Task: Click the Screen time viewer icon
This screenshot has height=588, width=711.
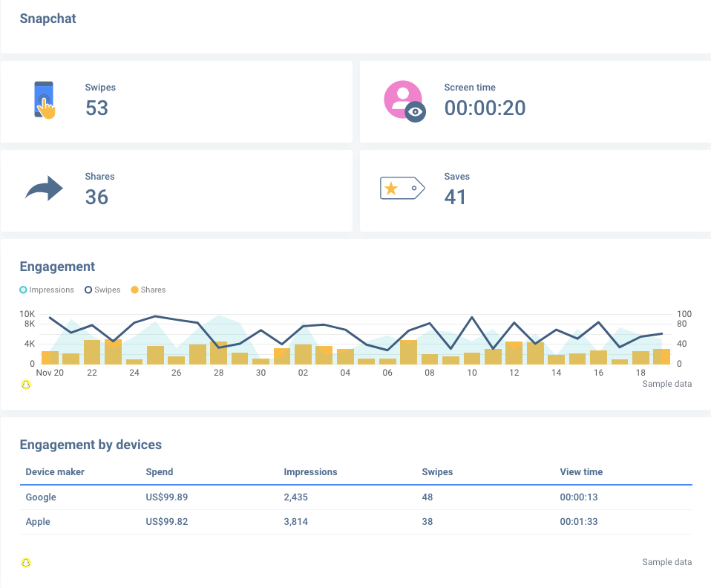Action: (x=405, y=101)
